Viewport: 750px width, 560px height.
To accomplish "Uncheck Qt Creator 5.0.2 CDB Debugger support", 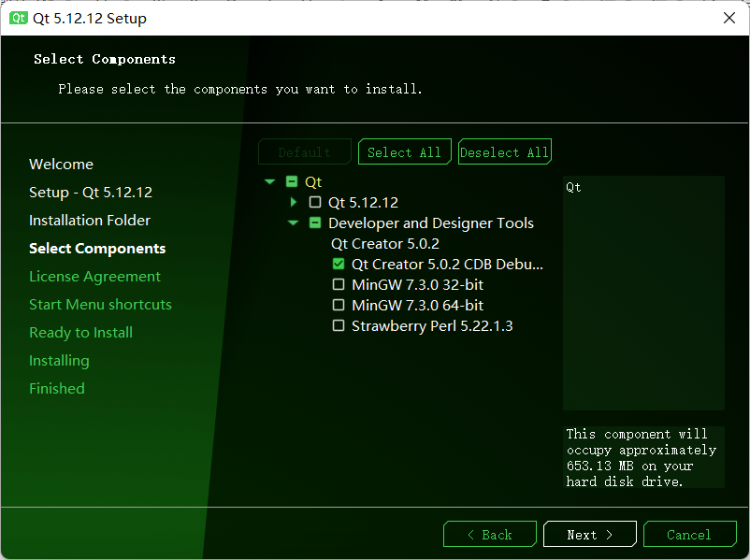I will pos(339,264).
